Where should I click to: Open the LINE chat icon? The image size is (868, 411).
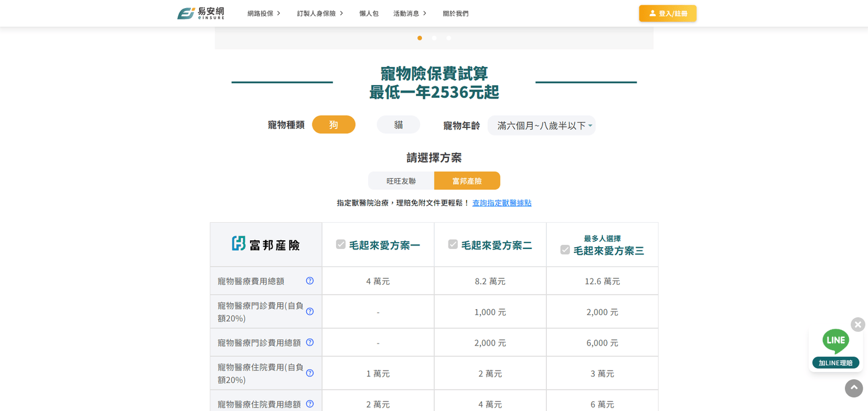coord(836,341)
